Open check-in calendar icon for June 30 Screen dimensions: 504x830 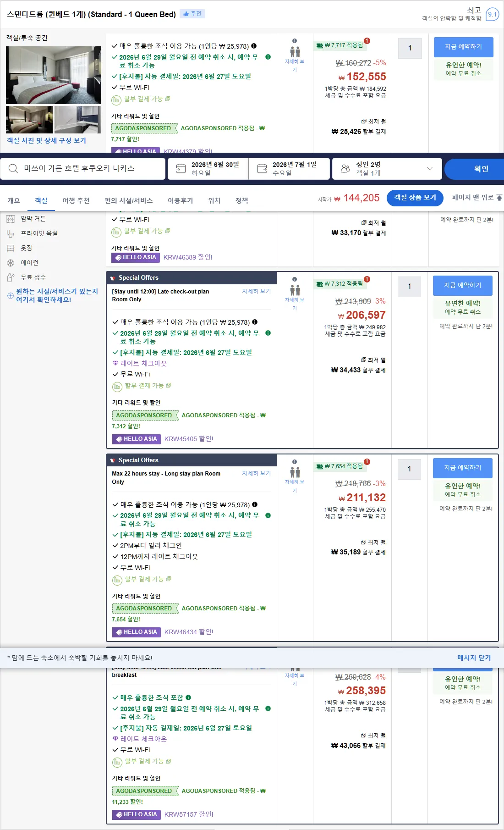pos(181,169)
